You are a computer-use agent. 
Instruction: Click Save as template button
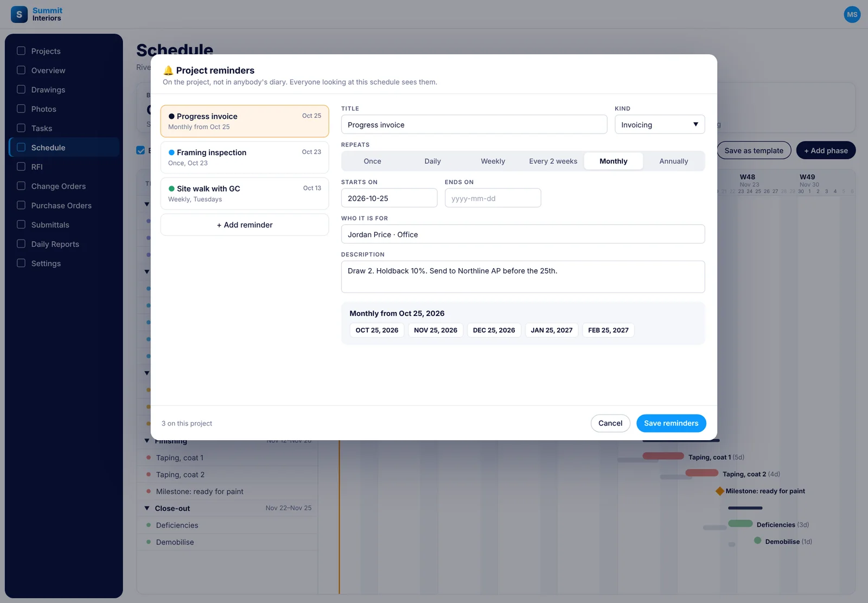[x=754, y=150]
